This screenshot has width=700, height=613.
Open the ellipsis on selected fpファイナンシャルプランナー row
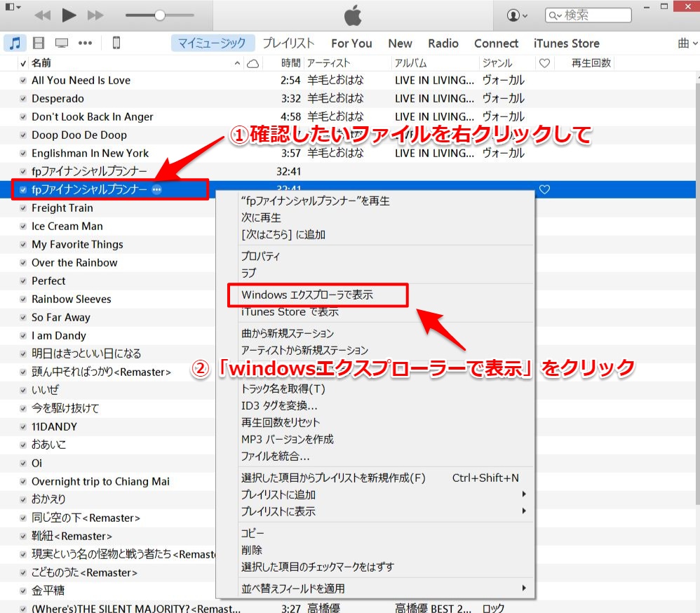[156, 190]
